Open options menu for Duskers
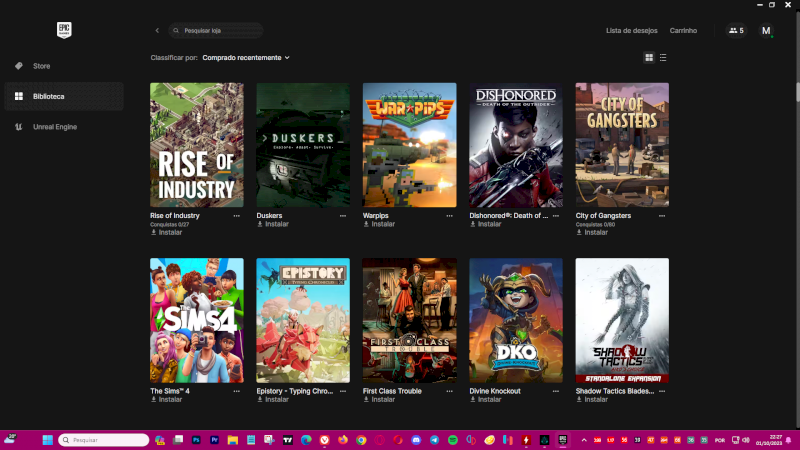800x450 pixels. click(x=343, y=216)
